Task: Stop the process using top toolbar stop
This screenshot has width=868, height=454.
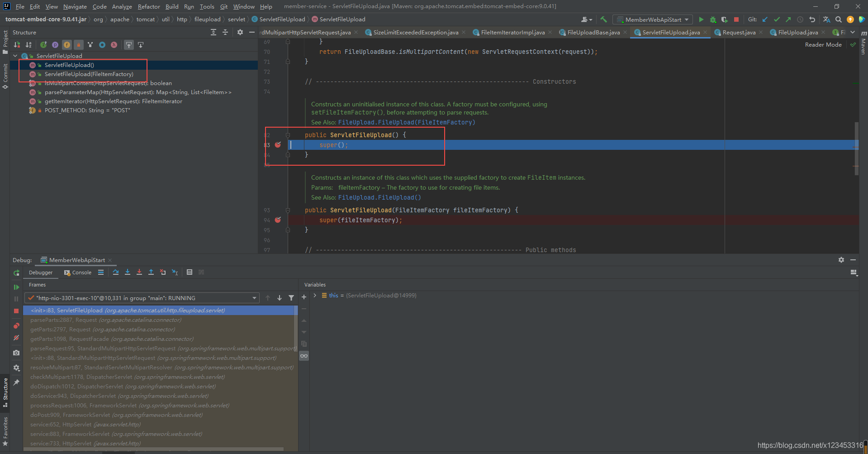Action: point(736,19)
